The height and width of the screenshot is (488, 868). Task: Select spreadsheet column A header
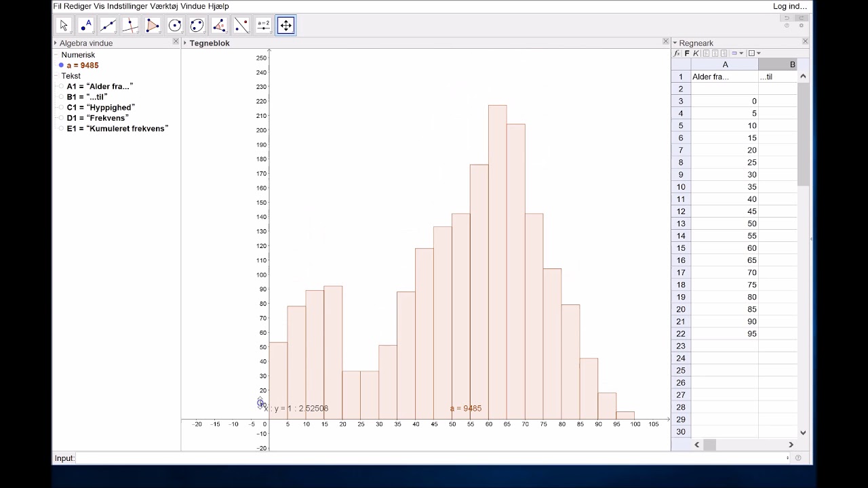(x=725, y=65)
